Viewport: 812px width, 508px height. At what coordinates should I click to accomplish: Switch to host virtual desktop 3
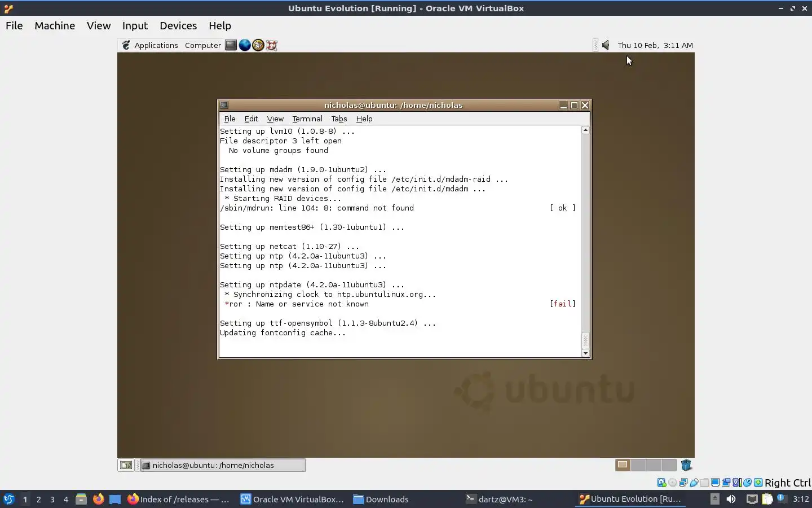[x=52, y=499]
